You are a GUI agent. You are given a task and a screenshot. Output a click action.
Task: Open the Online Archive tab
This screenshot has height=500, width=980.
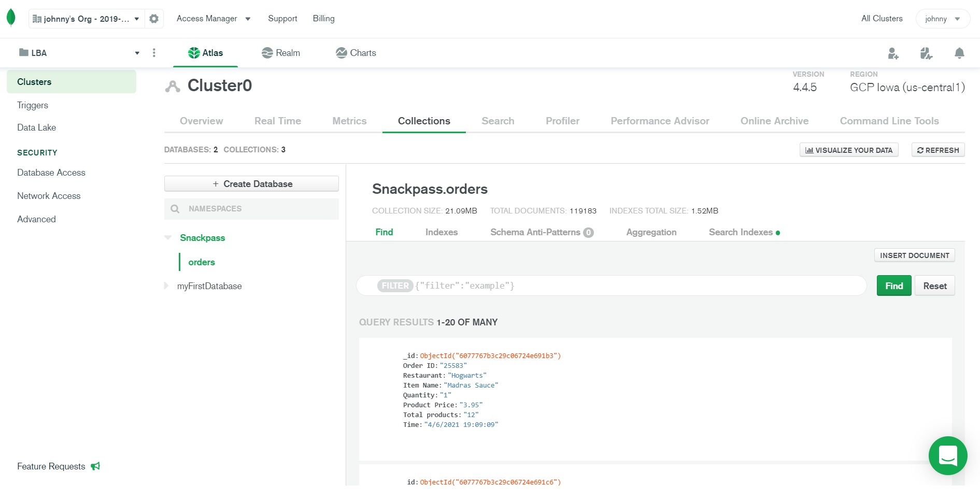[774, 121]
